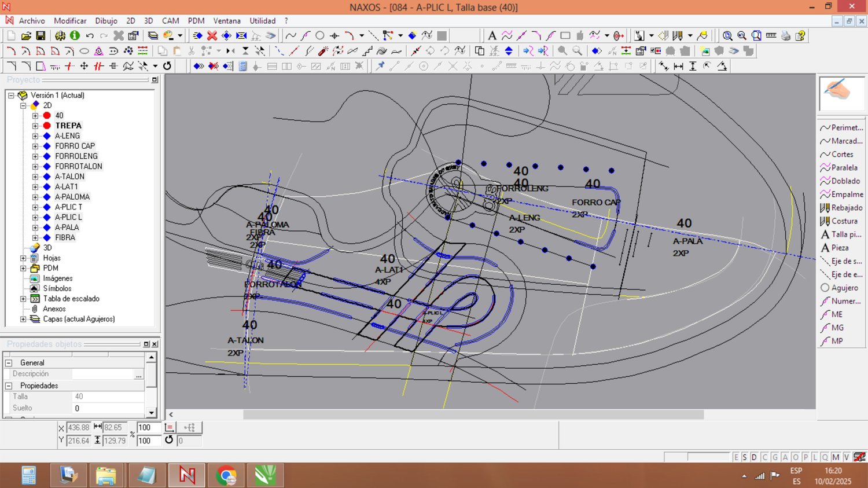Screen dimensions: 868x488
Task: Select the circle drawing tool
Action: tap(320, 36)
